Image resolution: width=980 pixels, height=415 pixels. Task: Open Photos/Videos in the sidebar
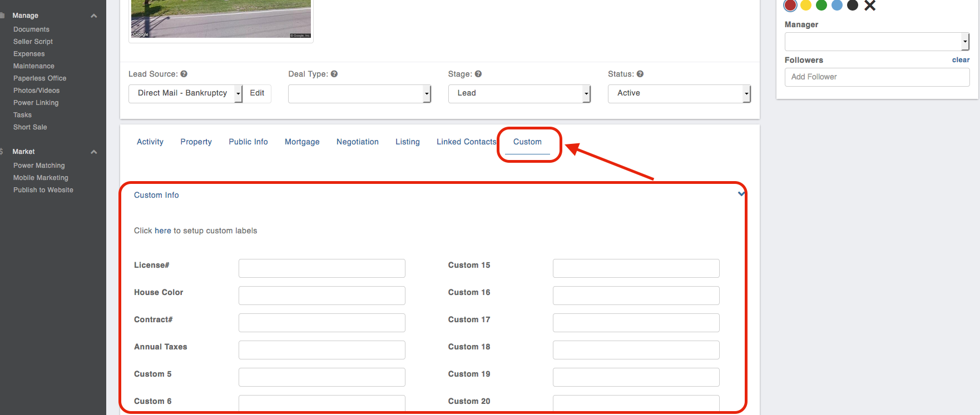[36, 91]
